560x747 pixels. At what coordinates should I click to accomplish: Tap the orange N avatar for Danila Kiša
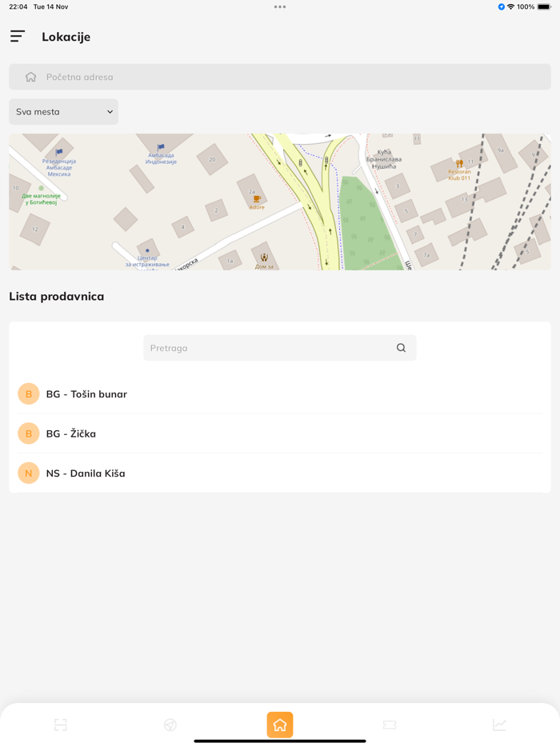29,473
